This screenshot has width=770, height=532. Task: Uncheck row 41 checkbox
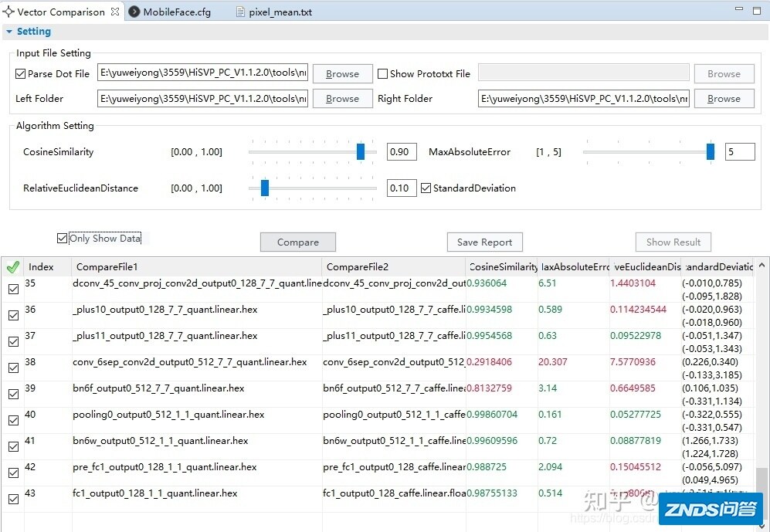click(x=14, y=446)
